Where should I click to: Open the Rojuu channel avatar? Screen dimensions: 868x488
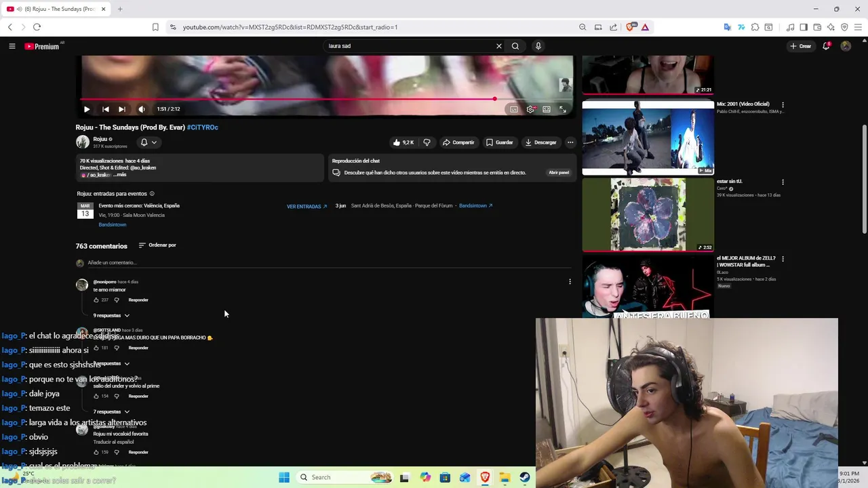tap(83, 142)
